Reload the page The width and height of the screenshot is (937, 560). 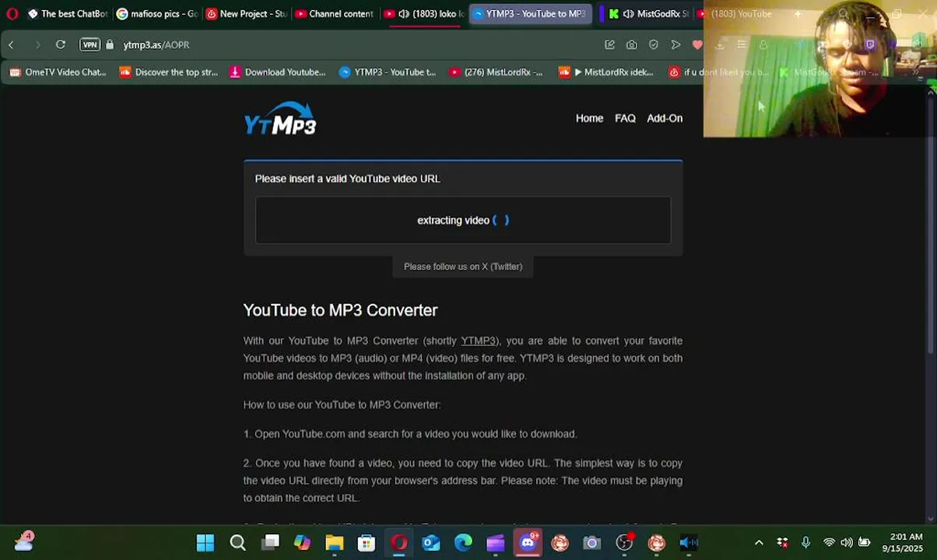click(x=61, y=45)
